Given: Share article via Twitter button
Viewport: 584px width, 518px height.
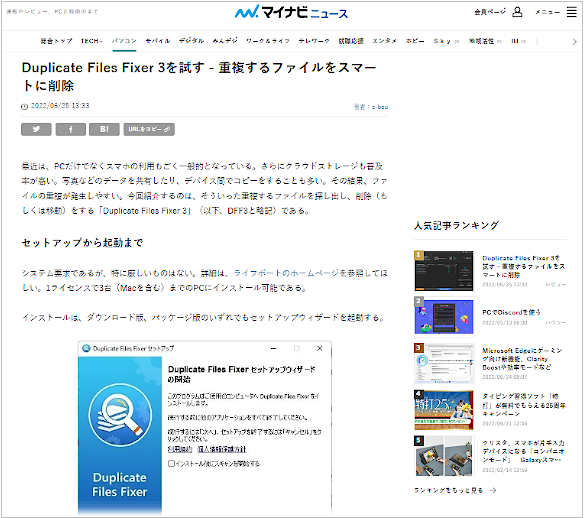Looking at the screenshot, I should coord(36,129).
